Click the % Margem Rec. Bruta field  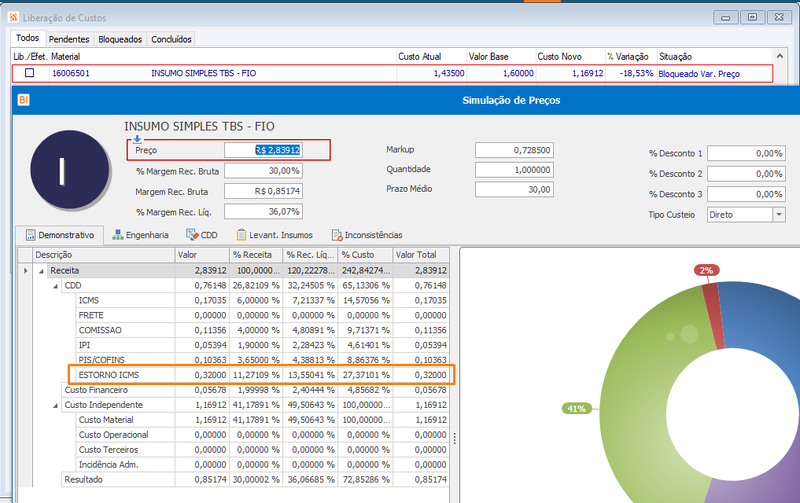pos(263,170)
